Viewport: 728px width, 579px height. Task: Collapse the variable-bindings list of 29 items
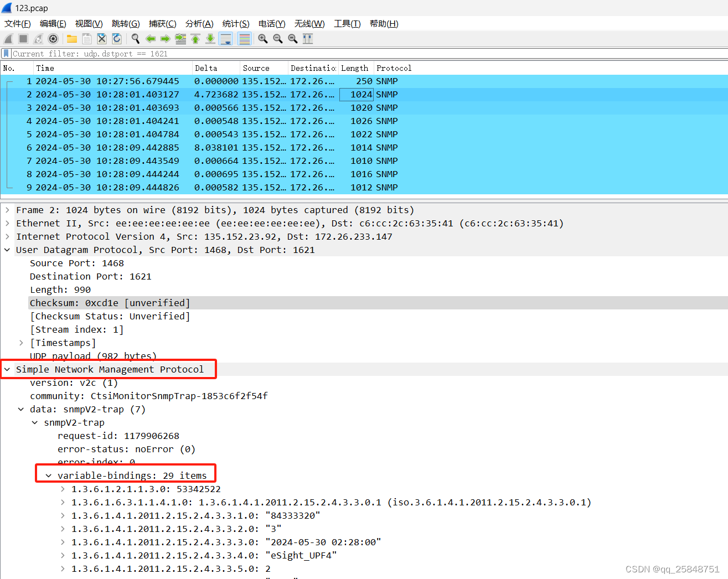[x=48, y=475]
